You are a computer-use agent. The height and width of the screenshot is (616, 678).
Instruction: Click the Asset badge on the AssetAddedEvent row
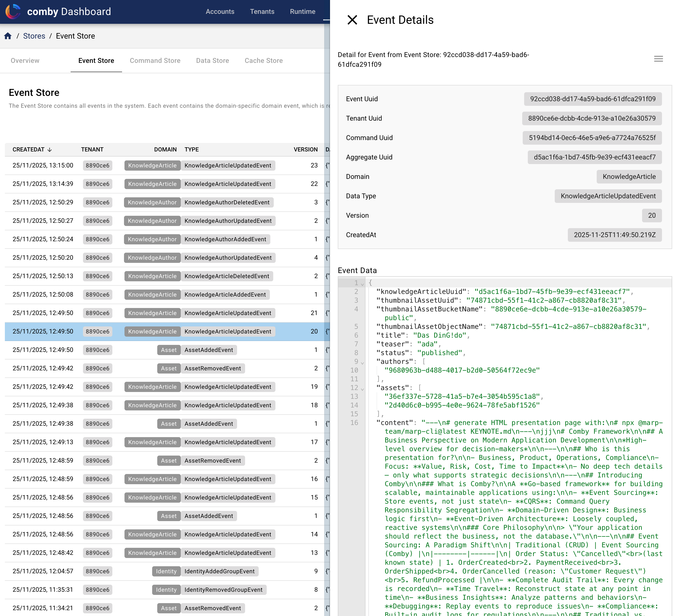pos(168,350)
